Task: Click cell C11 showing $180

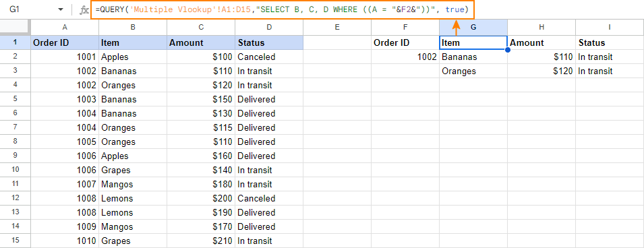Action: [x=201, y=185]
